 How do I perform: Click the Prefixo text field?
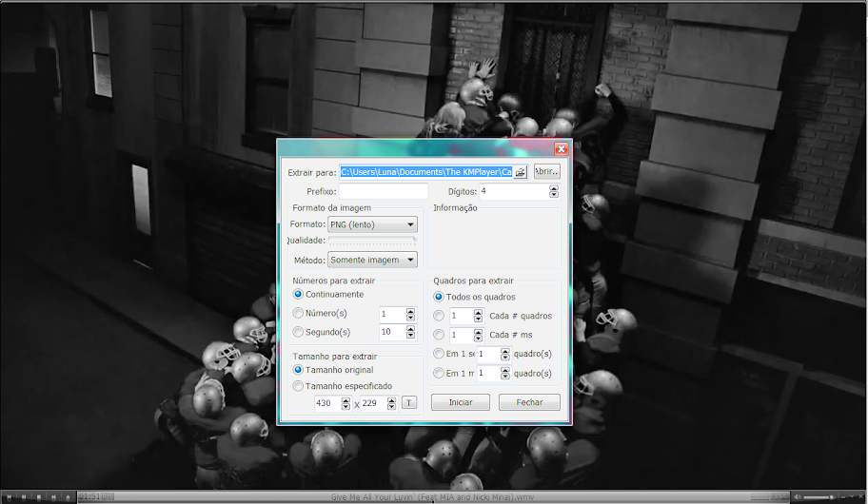pyautogui.click(x=384, y=191)
